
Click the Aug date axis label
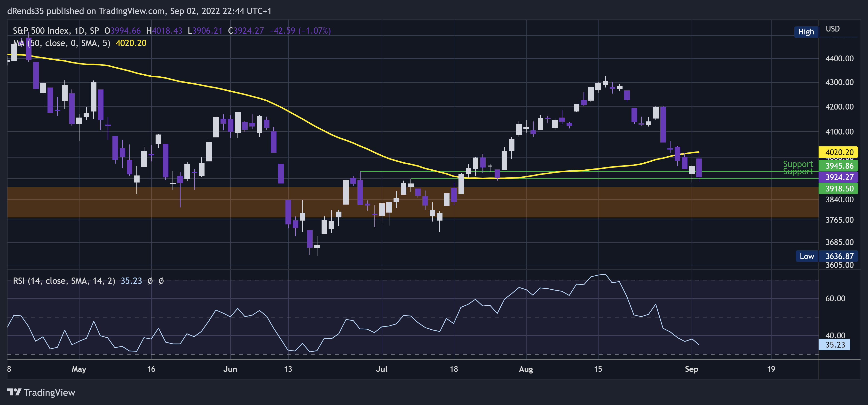tap(526, 369)
